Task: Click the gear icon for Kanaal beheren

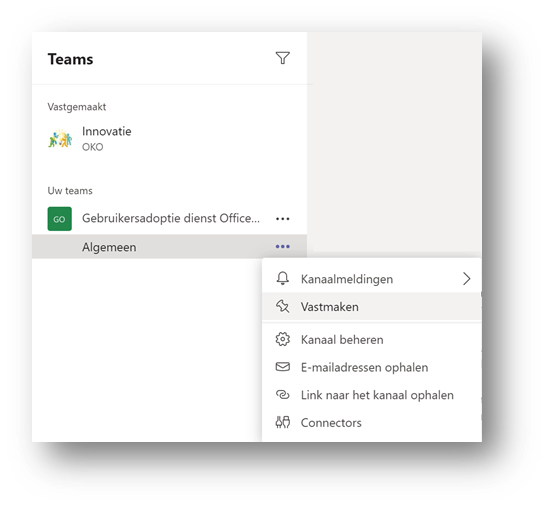Action: pos(283,339)
